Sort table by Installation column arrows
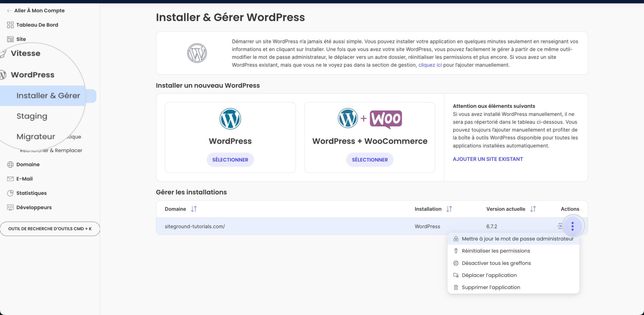 pos(449,209)
